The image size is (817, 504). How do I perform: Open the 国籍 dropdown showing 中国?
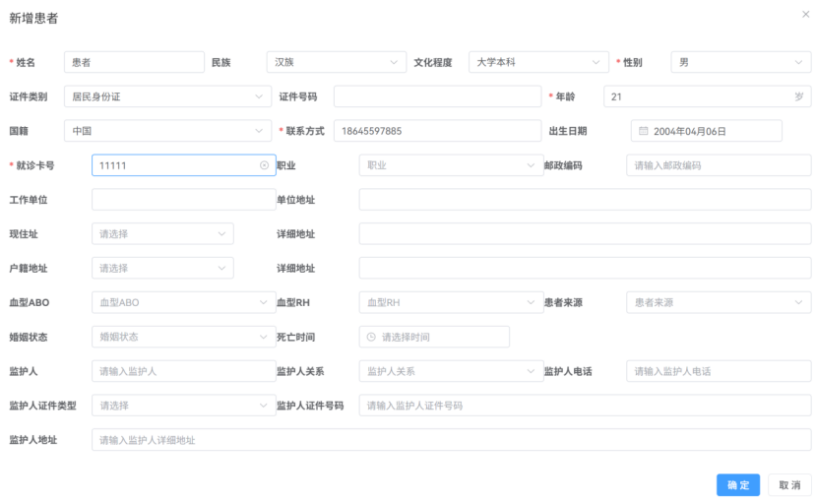(167, 131)
